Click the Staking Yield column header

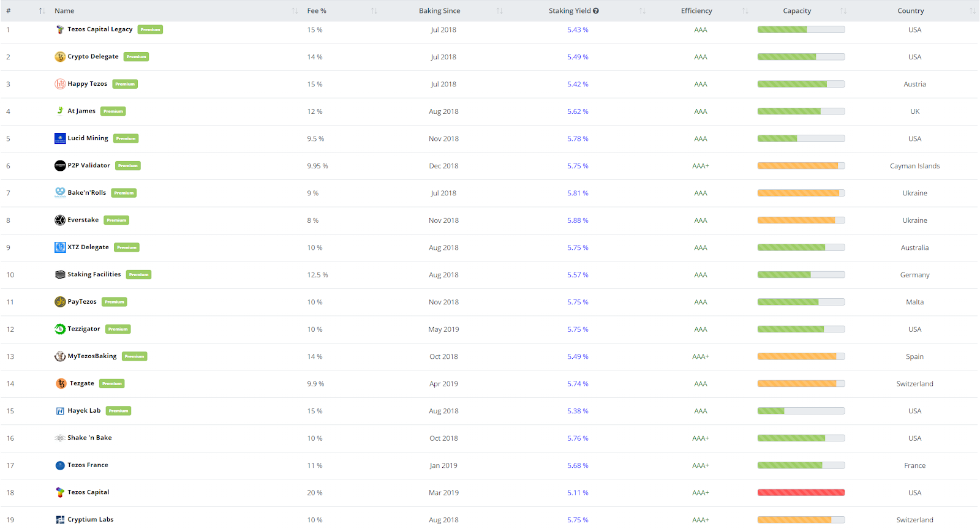(x=570, y=11)
